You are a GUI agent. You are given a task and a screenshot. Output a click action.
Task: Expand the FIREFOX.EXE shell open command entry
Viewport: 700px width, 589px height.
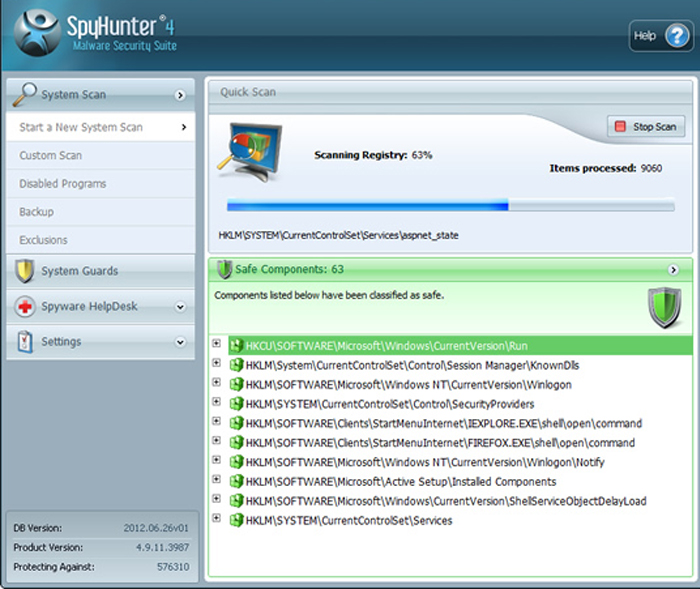coord(217,440)
